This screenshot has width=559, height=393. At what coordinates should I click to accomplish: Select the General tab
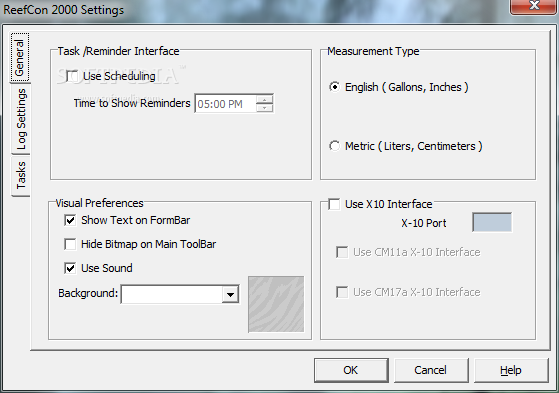tap(20, 58)
